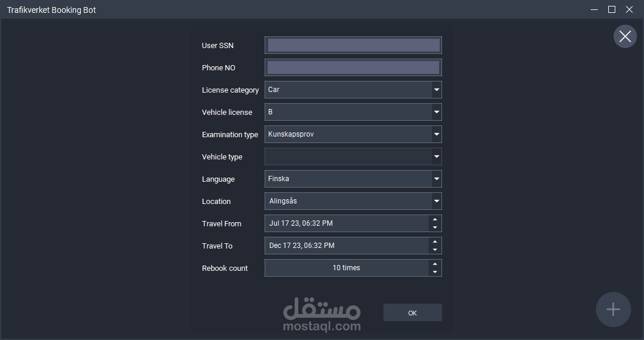The width and height of the screenshot is (644, 340).
Task: Close the booking form with round X button
Action: click(x=625, y=36)
